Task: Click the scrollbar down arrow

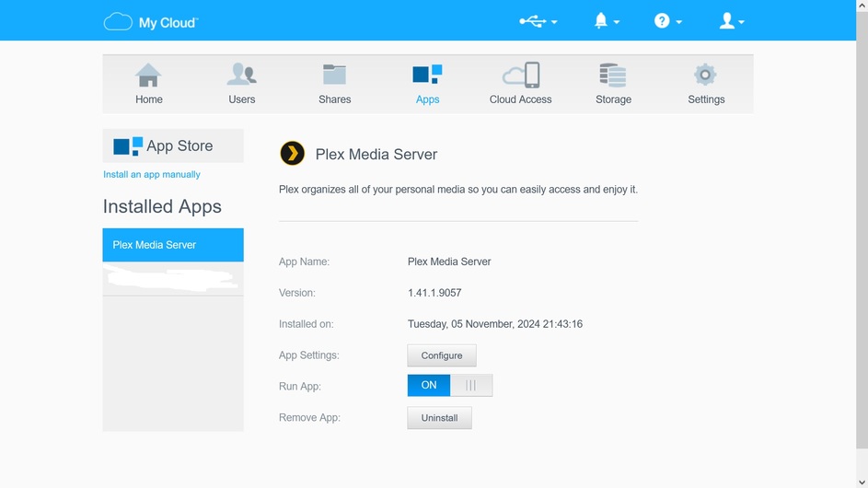Action: tap(862, 482)
